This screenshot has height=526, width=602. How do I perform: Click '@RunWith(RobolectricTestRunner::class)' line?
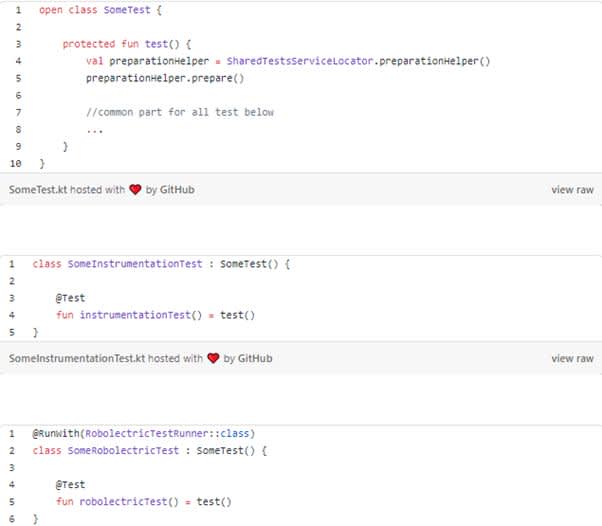(x=144, y=434)
